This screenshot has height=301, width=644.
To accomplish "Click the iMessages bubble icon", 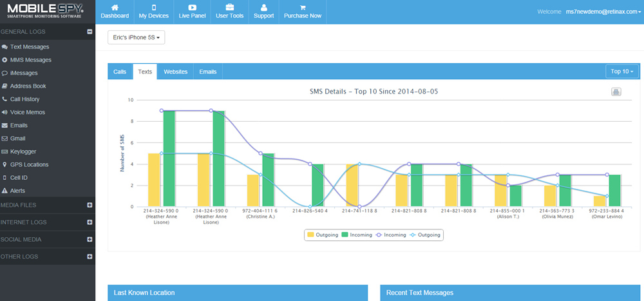I will tap(5, 73).
